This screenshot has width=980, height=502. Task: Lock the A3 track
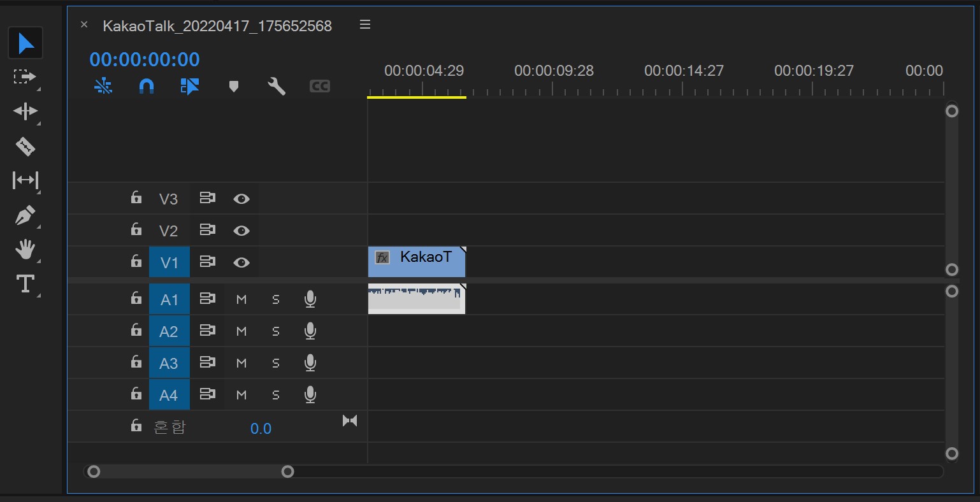coord(136,361)
